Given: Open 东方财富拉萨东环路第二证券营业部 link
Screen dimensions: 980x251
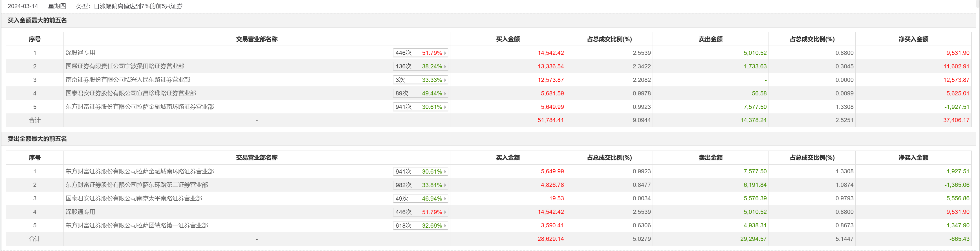Looking at the screenshot, I should point(136,185).
